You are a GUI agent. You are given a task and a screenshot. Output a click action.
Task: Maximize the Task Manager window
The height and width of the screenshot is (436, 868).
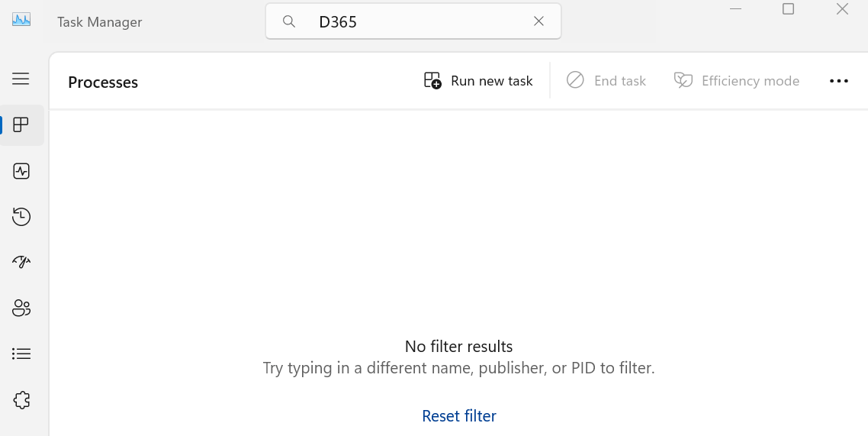click(788, 9)
